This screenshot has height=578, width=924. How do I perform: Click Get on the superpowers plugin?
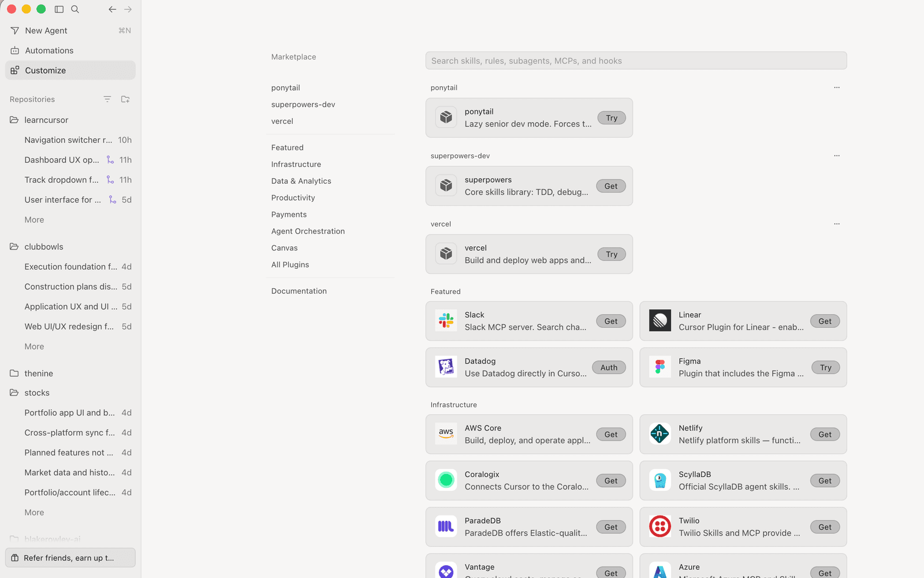(611, 186)
